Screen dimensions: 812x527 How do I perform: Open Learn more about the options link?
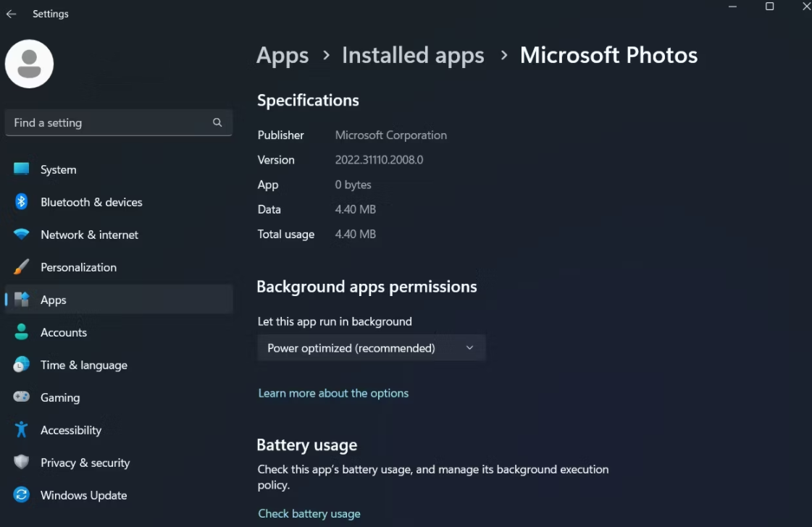333,393
